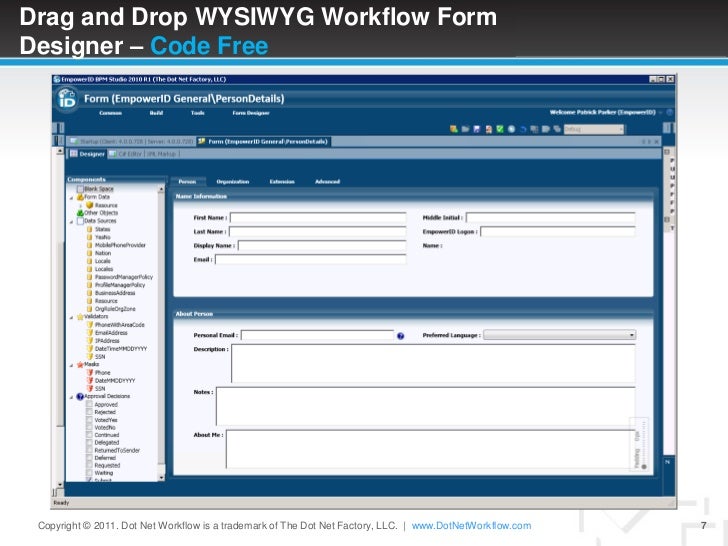Viewport: 728px width, 546px height.
Task: Click the Padding slider at the bottom right
Action: (x=644, y=444)
